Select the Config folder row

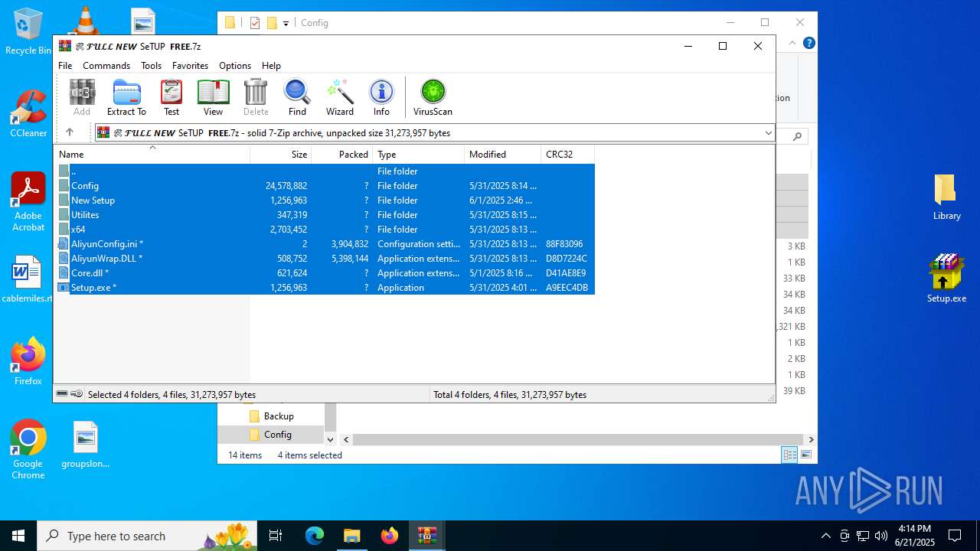pos(325,186)
